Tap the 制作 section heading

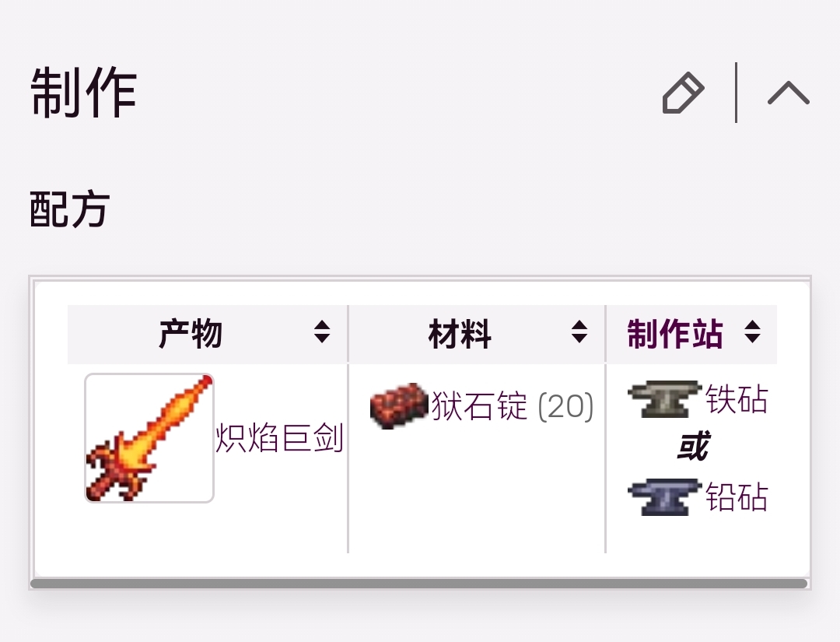83,92
